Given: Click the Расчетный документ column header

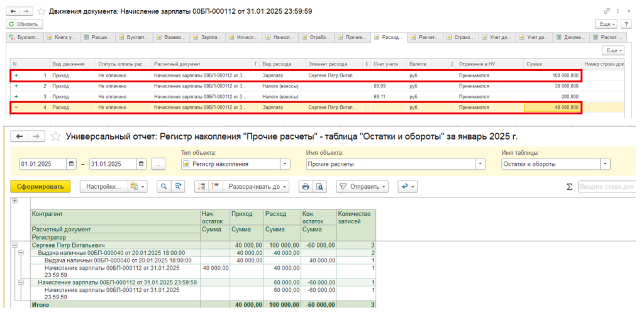Looking at the screenshot, I should tap(202, 64).
